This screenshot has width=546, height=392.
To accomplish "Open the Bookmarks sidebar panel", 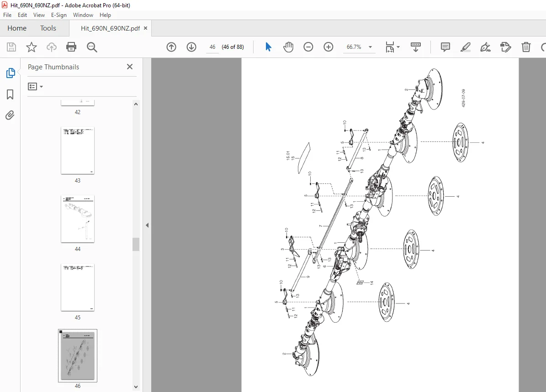I will click(x=10, y=94).
